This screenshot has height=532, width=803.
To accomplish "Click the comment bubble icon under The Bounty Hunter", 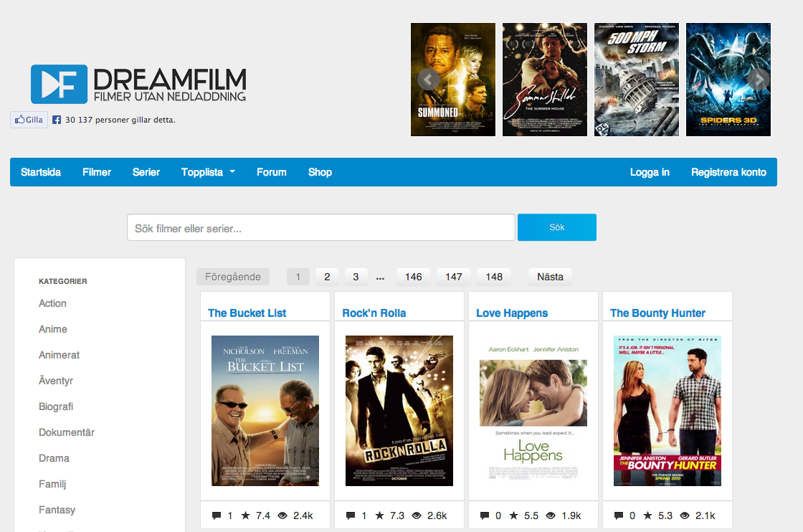I will (x=617, y=514).
